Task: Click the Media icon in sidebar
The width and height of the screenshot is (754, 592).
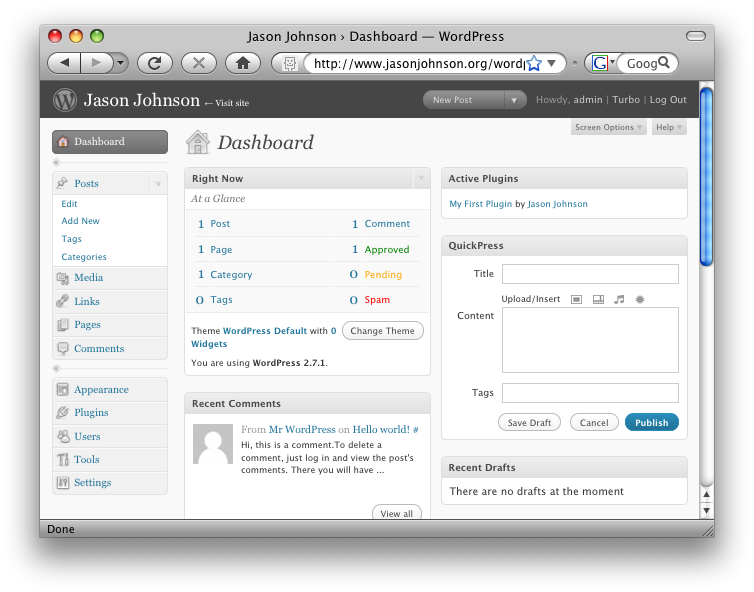Action: click(x=63, y=278)
